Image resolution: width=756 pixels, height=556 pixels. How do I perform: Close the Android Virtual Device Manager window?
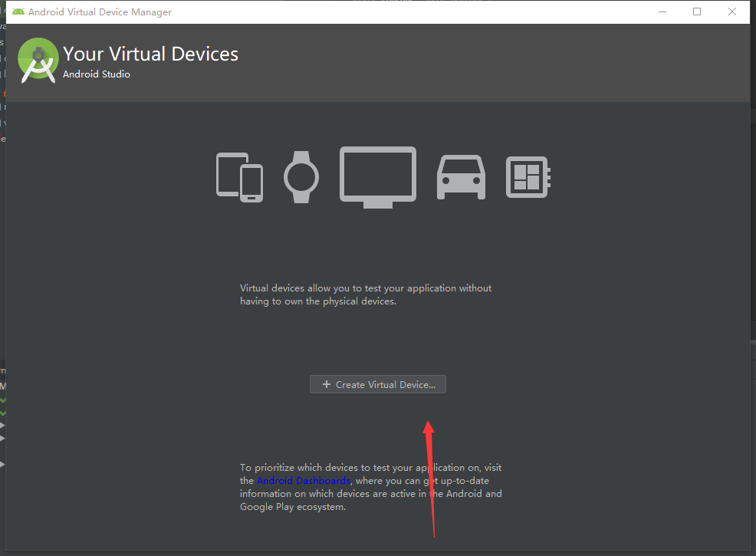point(732,12)
